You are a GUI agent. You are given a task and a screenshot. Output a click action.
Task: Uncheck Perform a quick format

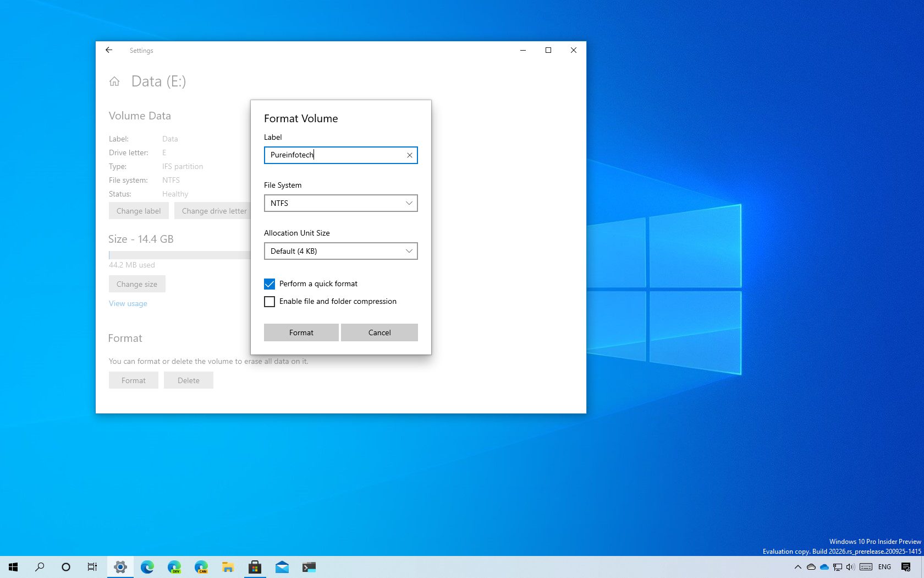pyautogui.click(x=269, y=283)
